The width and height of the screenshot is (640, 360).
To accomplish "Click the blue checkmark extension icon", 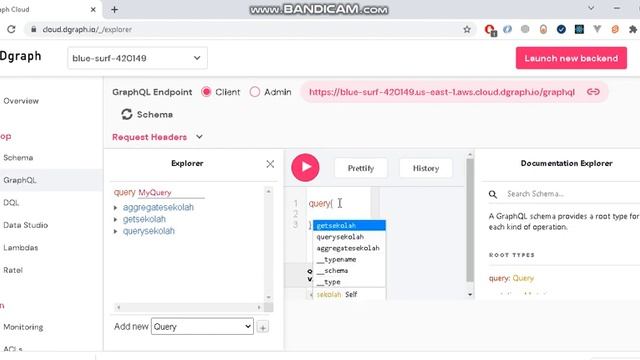I will [561, 29].
